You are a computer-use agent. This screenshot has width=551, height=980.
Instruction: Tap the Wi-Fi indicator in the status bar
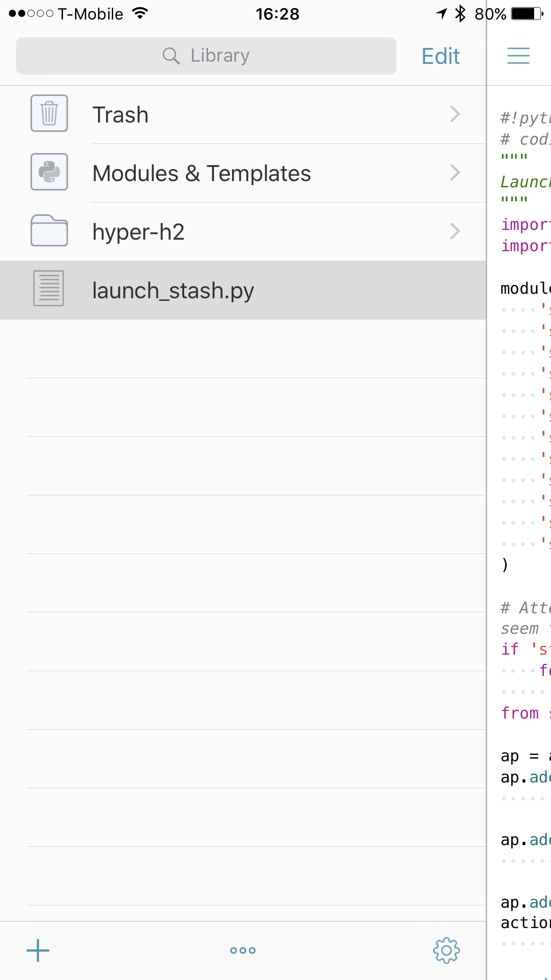(140, 14)
